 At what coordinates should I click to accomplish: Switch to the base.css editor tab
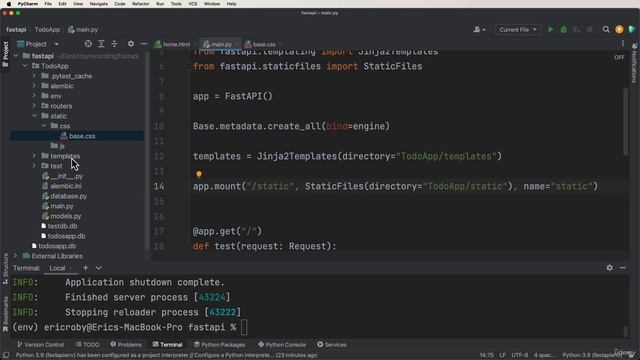click(264, 44)
